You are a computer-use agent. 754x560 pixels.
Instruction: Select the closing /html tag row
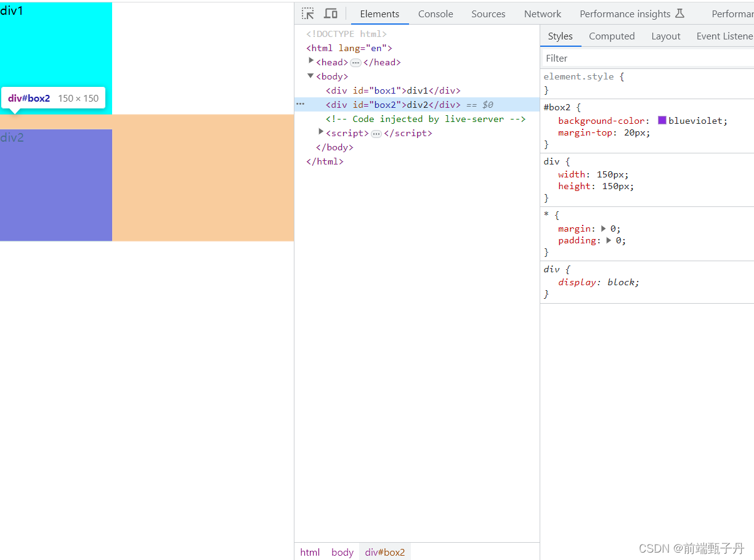417,161
